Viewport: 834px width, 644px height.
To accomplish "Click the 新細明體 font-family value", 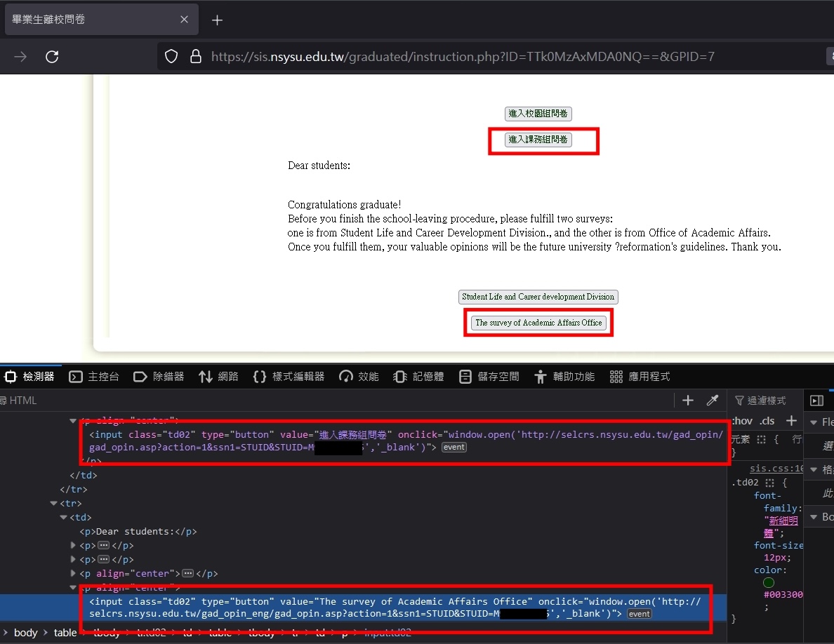I will click(781, 527).
